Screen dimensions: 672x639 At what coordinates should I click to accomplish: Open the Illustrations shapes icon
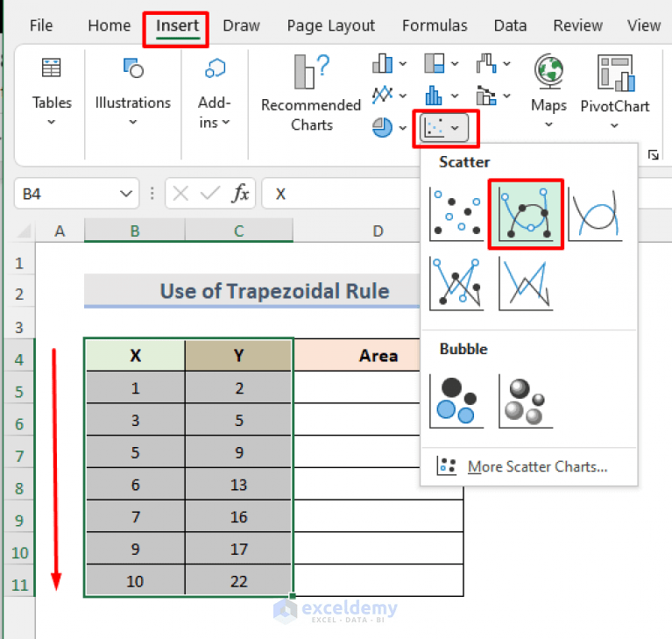pyautogui.click(x=133, y=67)
